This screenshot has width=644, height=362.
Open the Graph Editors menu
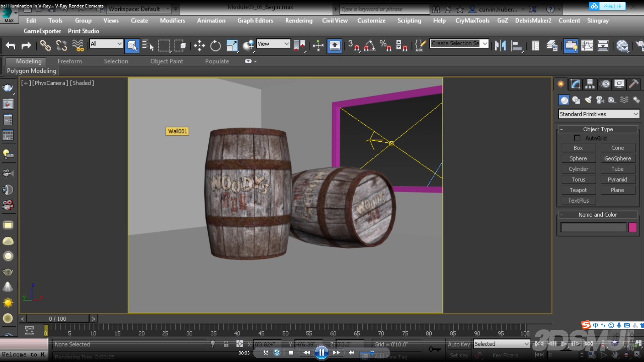point(255,21)
